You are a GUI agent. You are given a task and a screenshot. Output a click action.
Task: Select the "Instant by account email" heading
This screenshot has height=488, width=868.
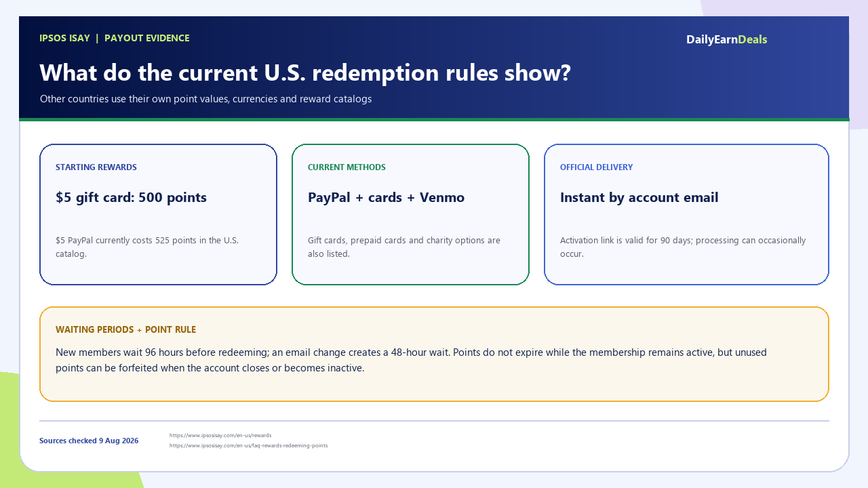pyautogui.click(x=639, y=197)
